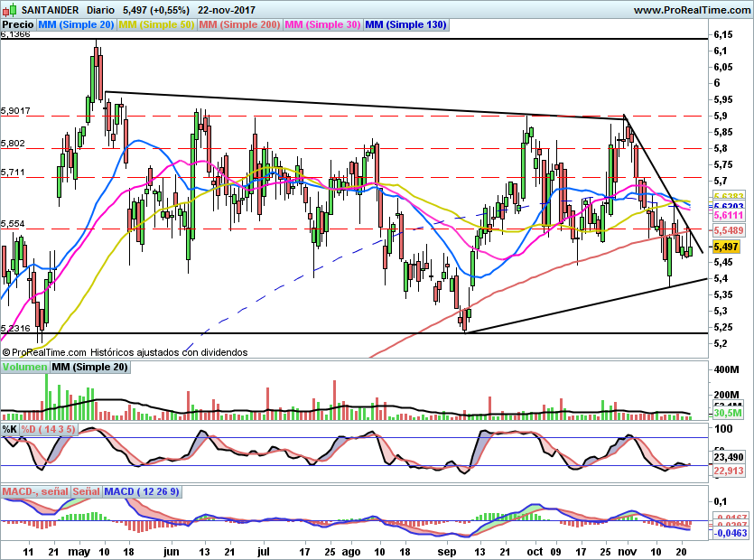Select the MM (Simple 20) price label

pos(76,24)
